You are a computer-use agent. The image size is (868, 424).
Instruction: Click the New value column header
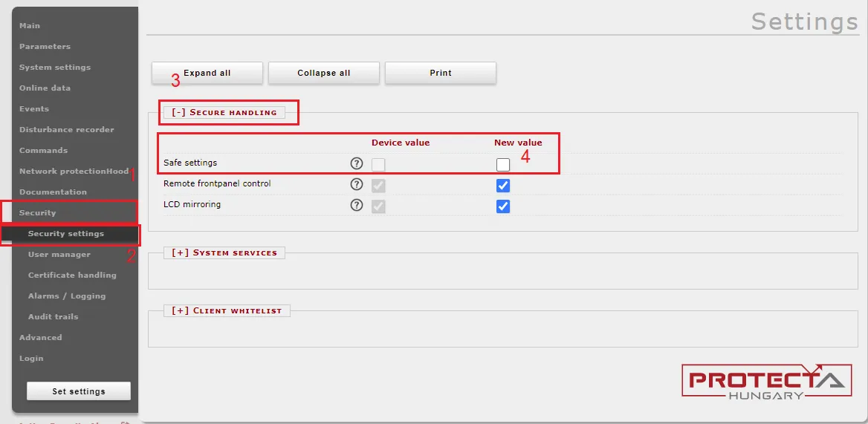(x=518, y=143)
